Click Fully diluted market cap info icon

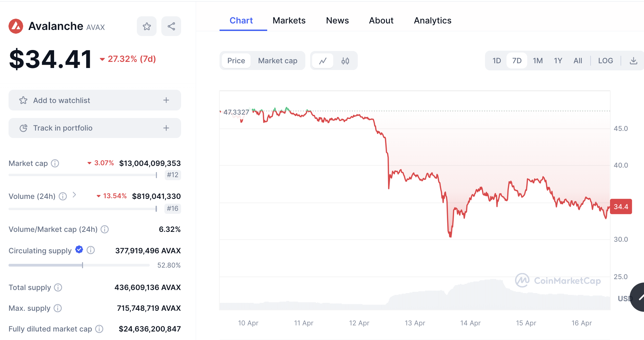click(99, 329)
